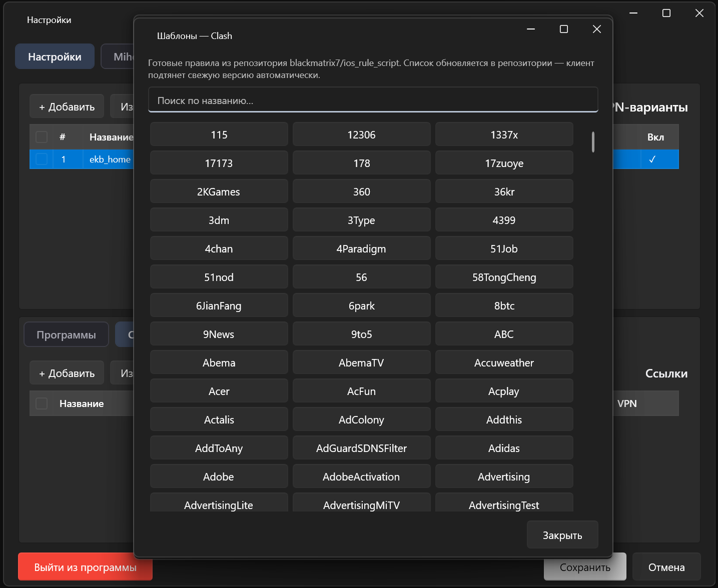Click the template list scrollbar thumb
This screenshot has height=588, width=718.
pyautogui.click(x=593, y=142)
